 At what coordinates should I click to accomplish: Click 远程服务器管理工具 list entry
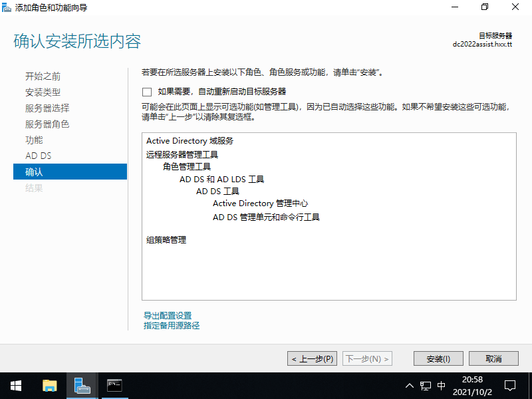pyautogui.click(x=182, y=155)
